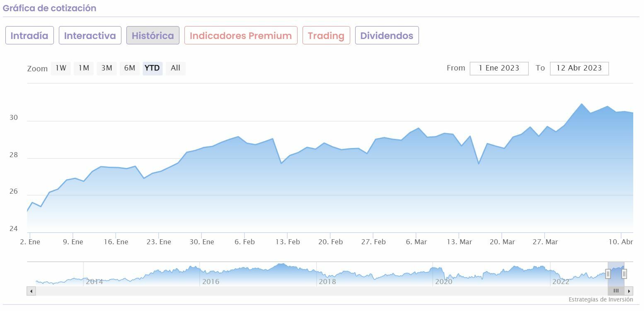
Task: Open Indicadores Premium section
Action: [x=241, y=36]
